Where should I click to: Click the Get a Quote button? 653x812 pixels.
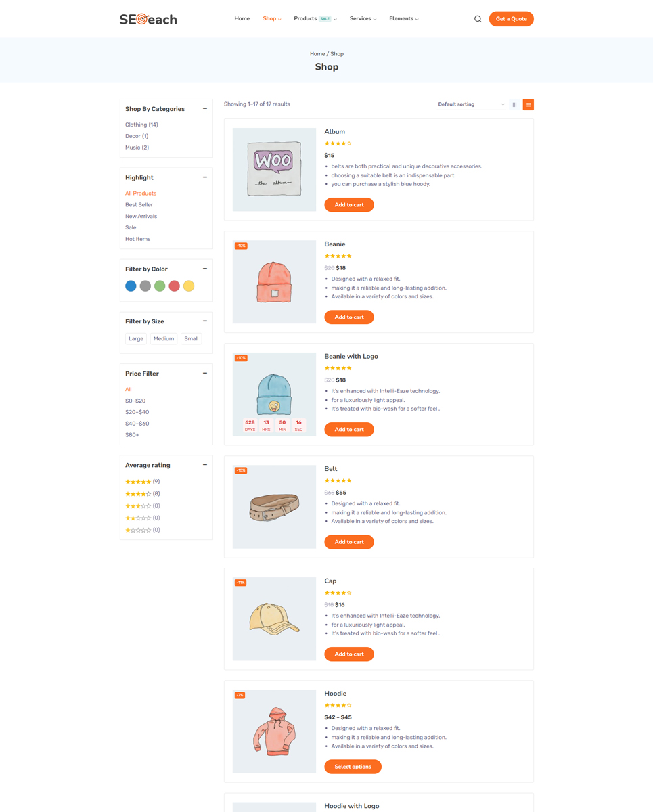(x=511, y=19)
